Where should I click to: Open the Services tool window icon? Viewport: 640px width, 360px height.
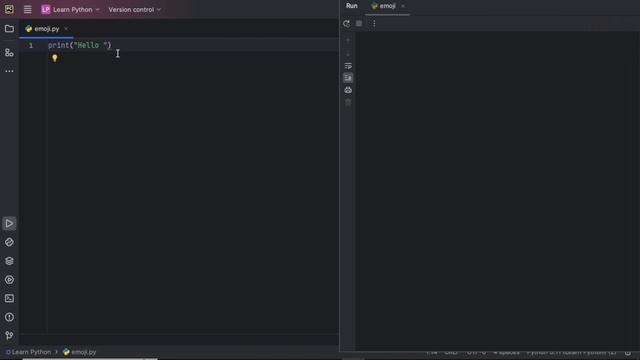pos(9,280)
